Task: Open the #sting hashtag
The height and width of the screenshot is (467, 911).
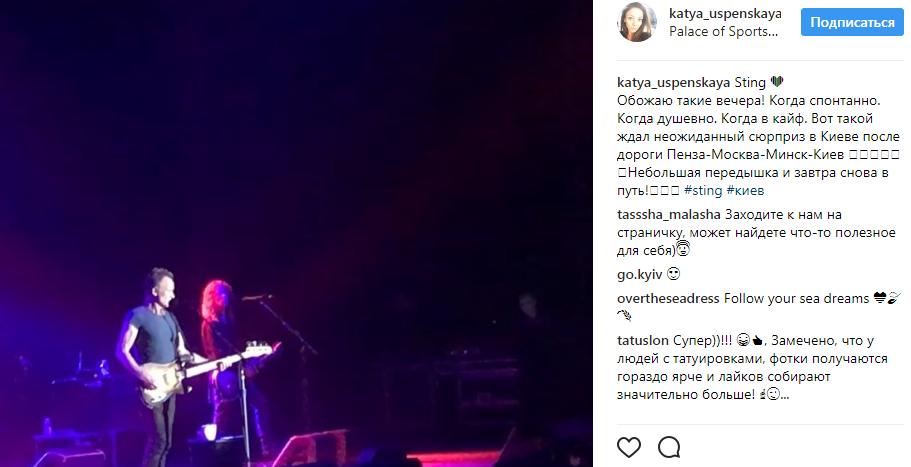Action: [702, 191]
